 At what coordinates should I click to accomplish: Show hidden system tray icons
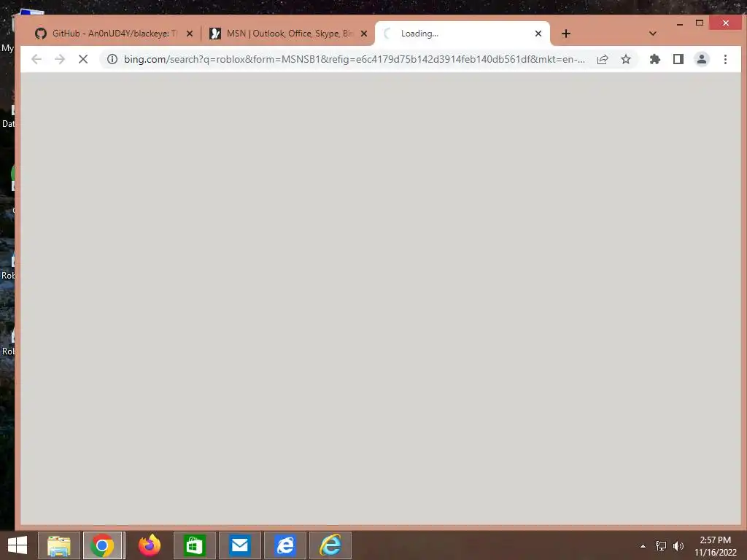coord(643,546)
